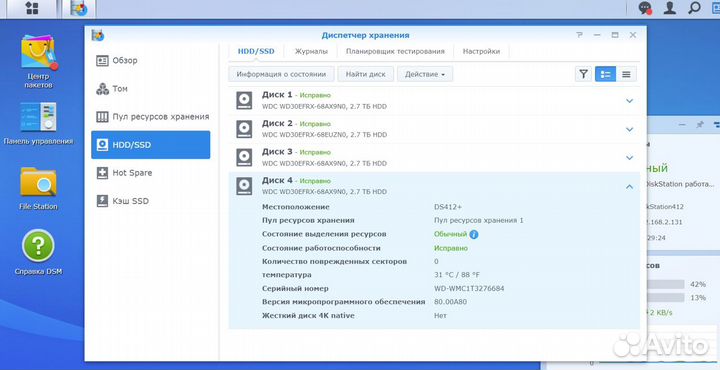Click Диск 2 model WD30EFRX-68EUZN0 text

(324, 135)
